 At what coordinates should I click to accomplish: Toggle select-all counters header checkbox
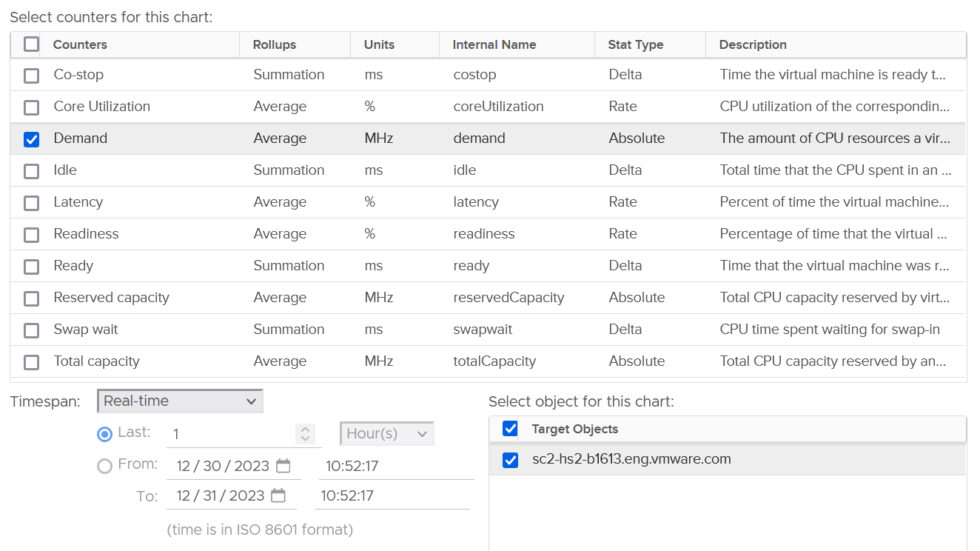(31, 44)
